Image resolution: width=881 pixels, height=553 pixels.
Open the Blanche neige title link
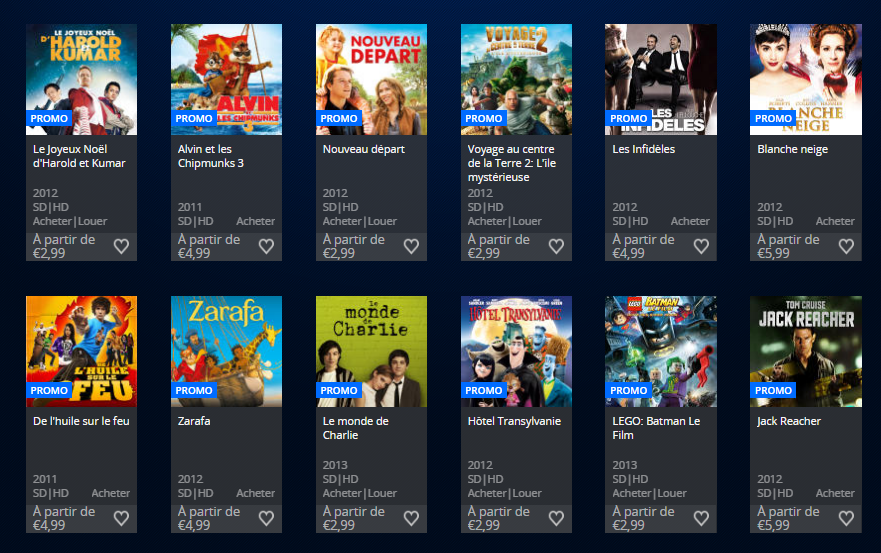[x=792, y=149]
